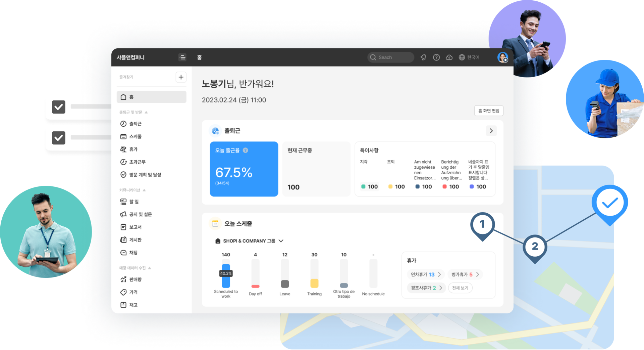Open 스케줄 in the sidebar
Screen dimensions: 644x350
point(151,136)
